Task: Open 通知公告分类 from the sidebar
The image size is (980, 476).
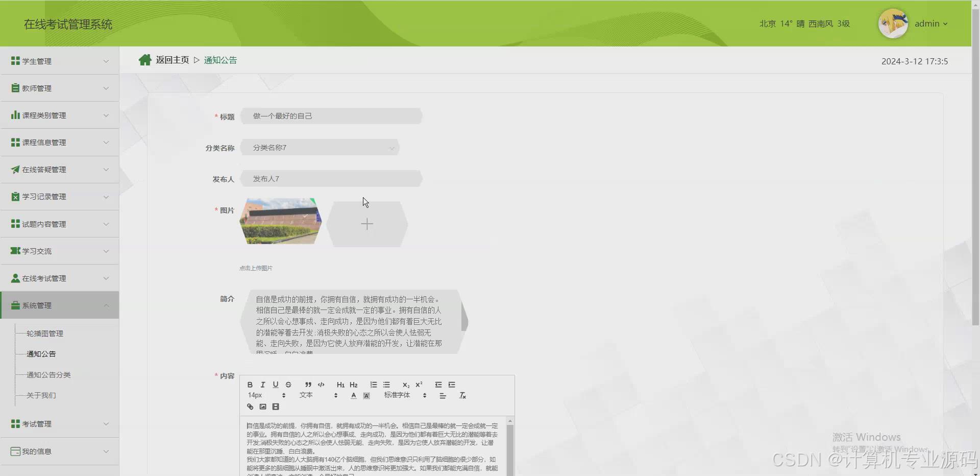Action: click(x=48, y=374)
